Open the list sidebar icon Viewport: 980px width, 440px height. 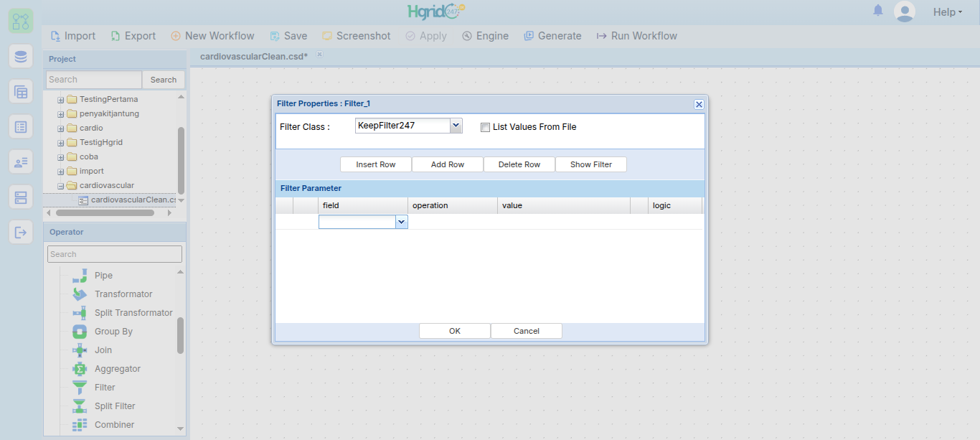20,127
